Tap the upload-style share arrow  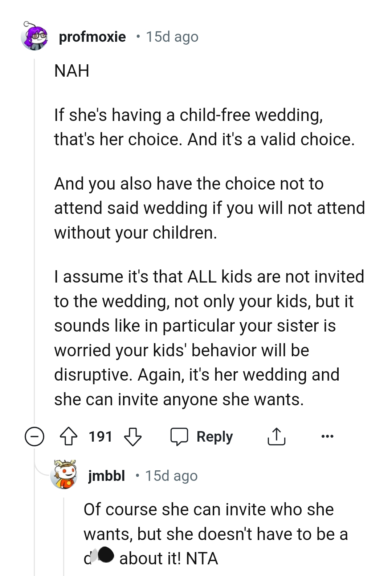(277, 436)
